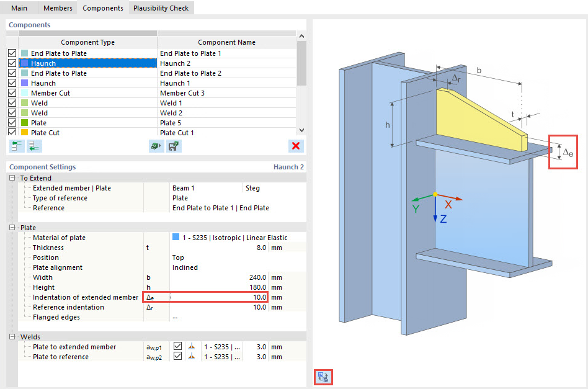588x389 pixels.
Task: Click the Steg plate value
Action: [274, 188]
